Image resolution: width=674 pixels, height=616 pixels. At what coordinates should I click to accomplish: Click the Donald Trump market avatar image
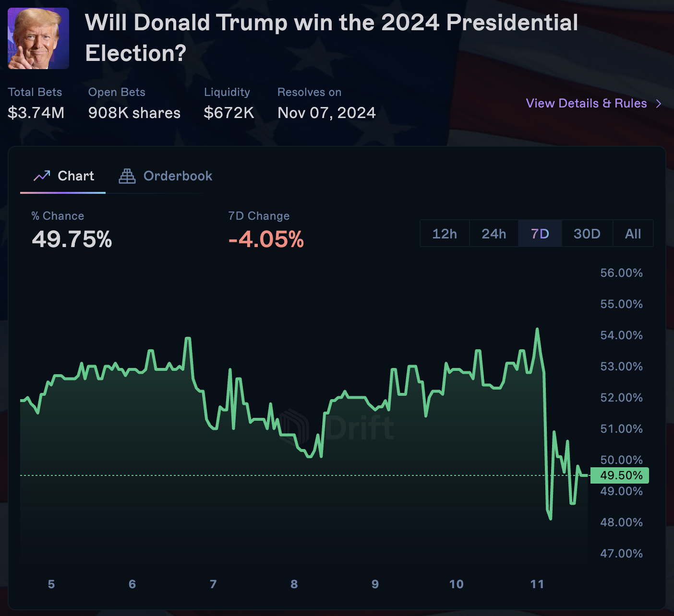pos(38,38)
